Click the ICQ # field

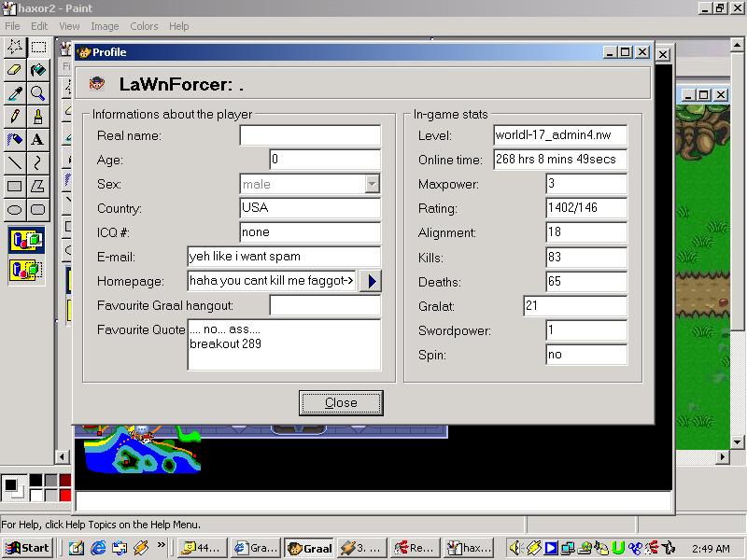[310, 232]
